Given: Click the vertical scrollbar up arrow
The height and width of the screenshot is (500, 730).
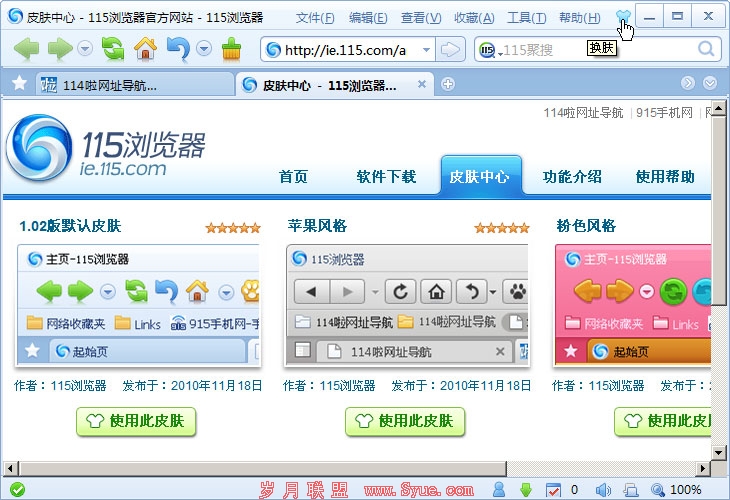Looking at the screenshot, I should [x=719, y=108].
